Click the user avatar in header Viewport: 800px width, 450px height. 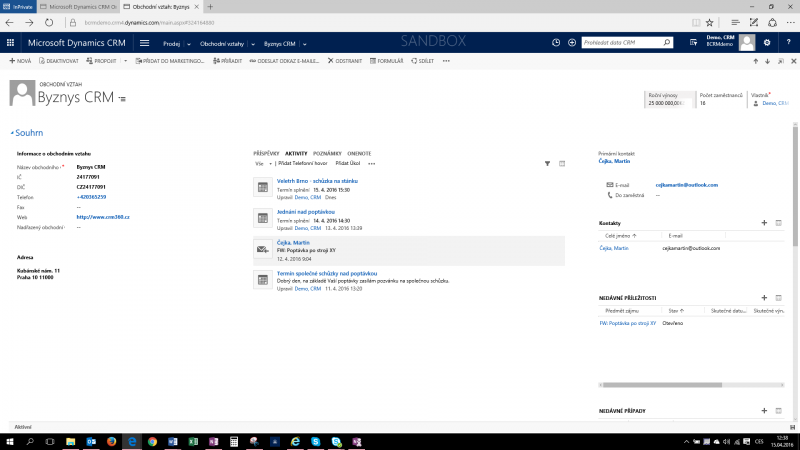click(747, 43)
